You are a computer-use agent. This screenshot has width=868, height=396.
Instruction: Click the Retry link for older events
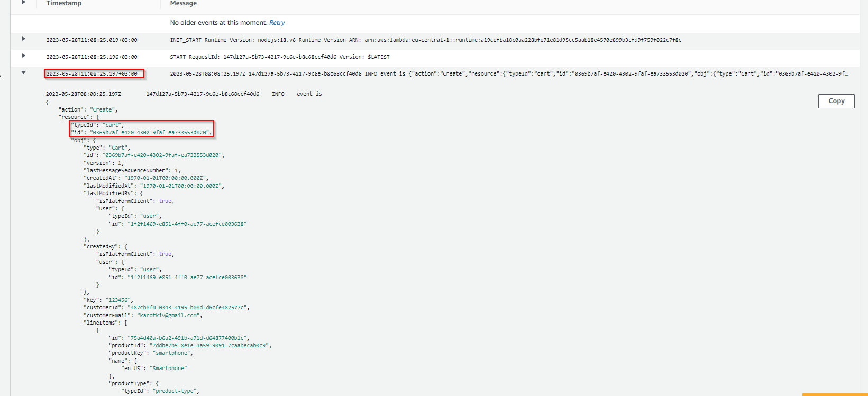pos(277,23)
